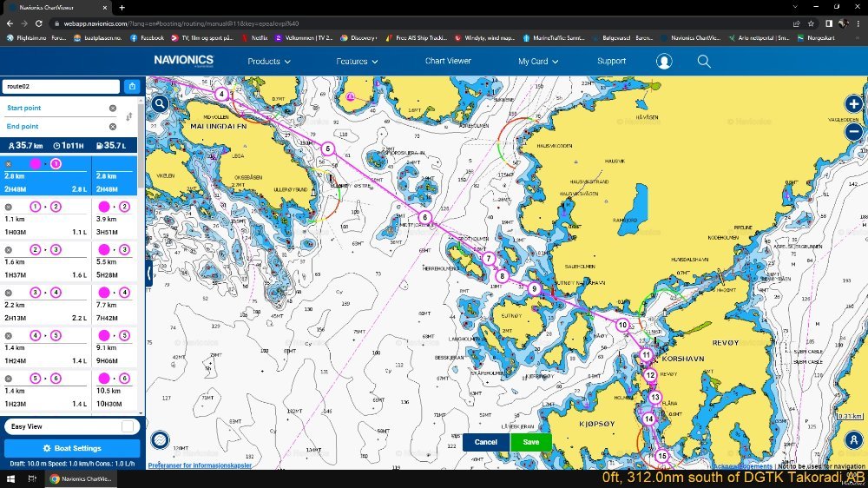
Task: Delete route leg 2 to 3
Action: (9, 250)
